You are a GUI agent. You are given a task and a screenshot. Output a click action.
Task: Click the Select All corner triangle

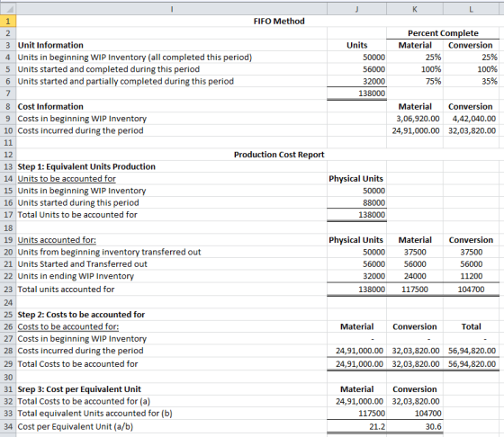click(8, 9)
